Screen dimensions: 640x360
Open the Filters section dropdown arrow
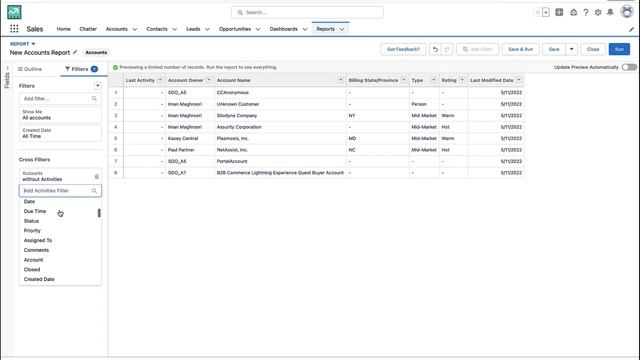(98, 86)
